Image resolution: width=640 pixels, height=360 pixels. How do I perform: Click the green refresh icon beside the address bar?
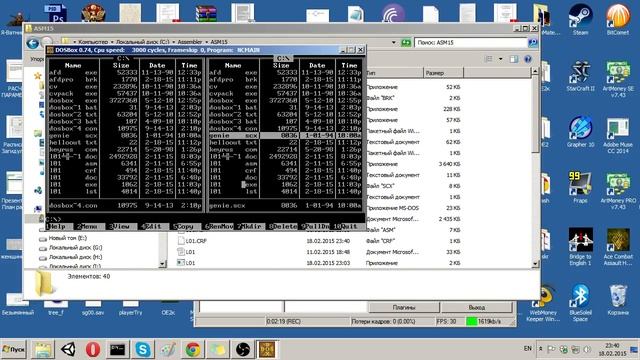(x=406, y=42)
